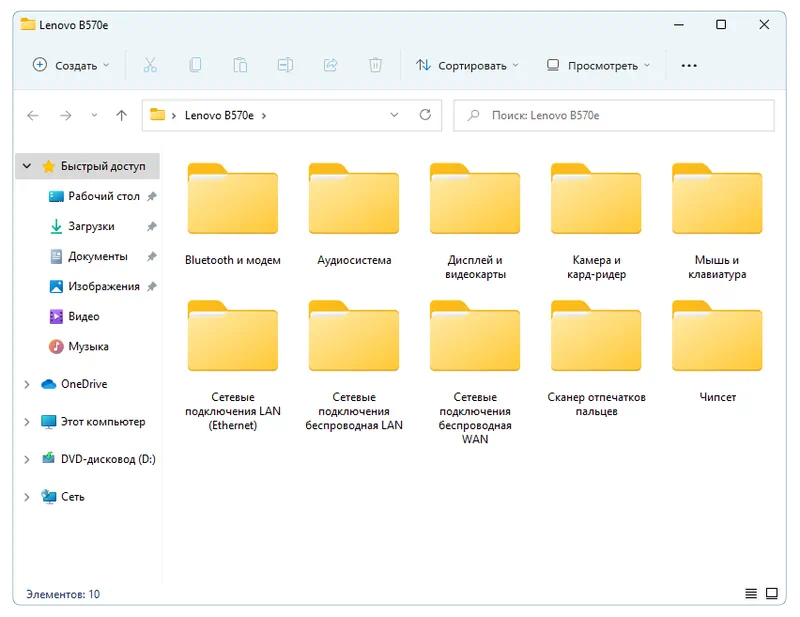Unpin Загрузки via pin icon
800x617 pixels.
[x=152, y=226]
